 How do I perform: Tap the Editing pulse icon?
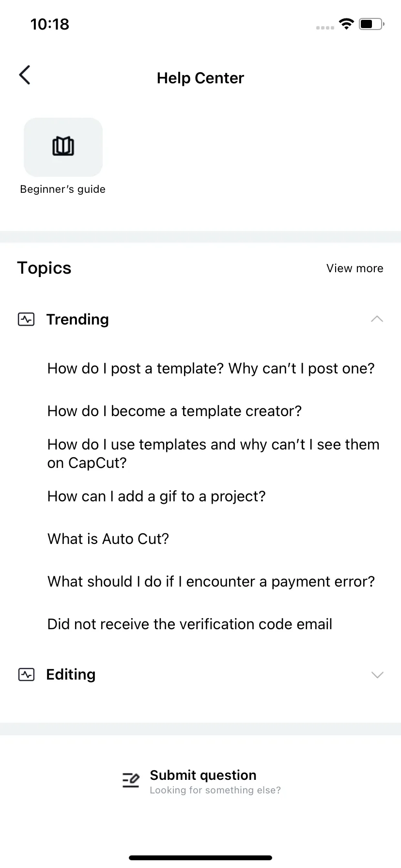[26, 674]
